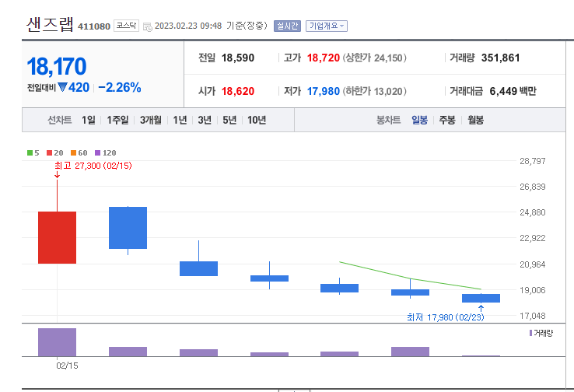The height and width of the screenshot is (392, 574).
Task: Open the 기업개요 dropdown
Action: click(327, 26)
